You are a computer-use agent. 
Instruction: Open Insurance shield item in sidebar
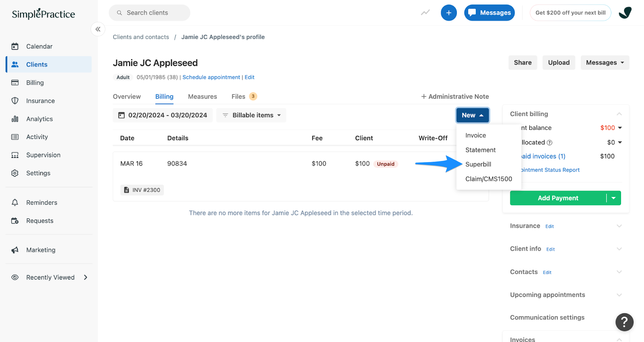[40, 101]
